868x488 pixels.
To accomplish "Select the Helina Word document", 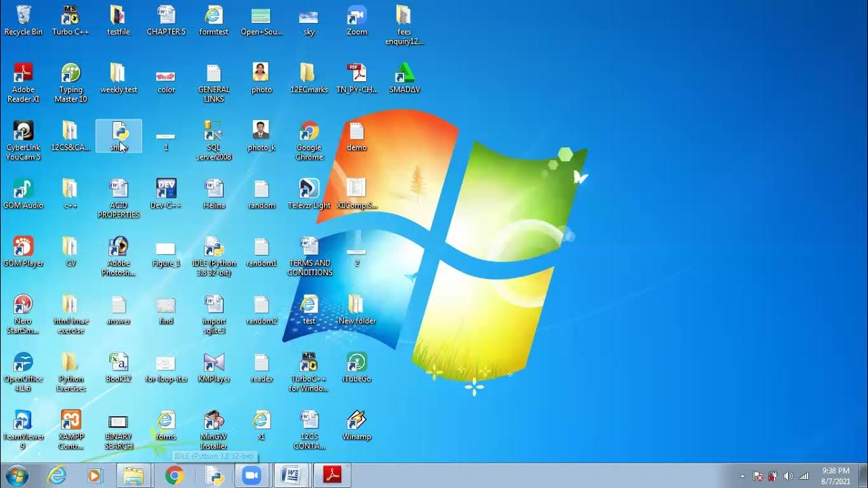I will [214, 194].
